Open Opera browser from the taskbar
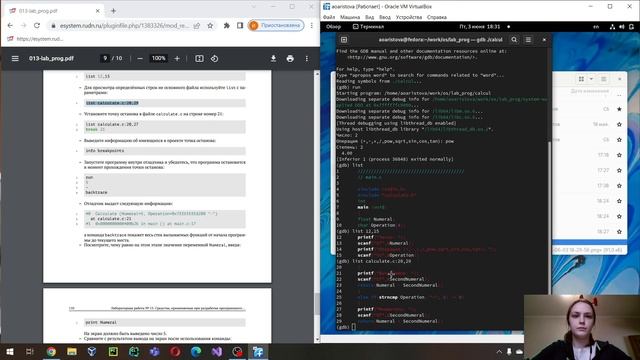640x360 pixels. tap(176, 351)
